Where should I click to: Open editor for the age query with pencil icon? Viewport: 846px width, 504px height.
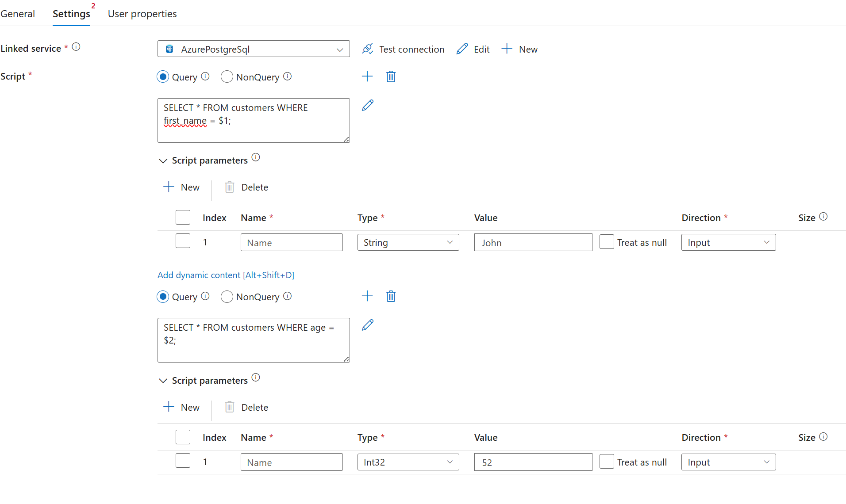pos(368,325)
